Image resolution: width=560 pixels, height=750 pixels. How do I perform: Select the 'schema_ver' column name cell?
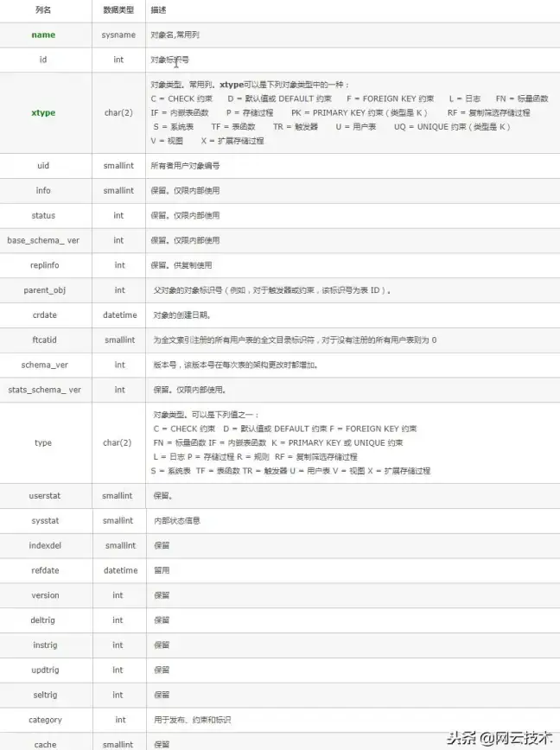click(x=44, y=365)
